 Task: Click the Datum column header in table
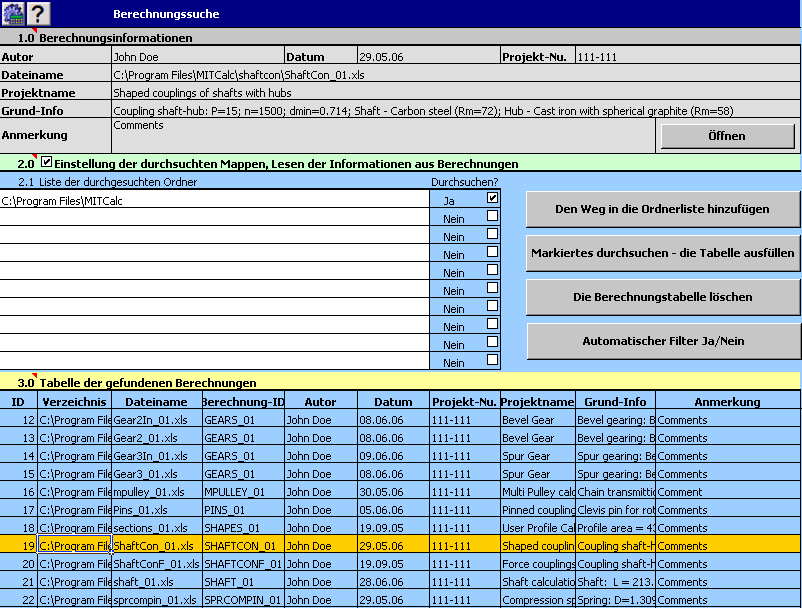point(393,402)
